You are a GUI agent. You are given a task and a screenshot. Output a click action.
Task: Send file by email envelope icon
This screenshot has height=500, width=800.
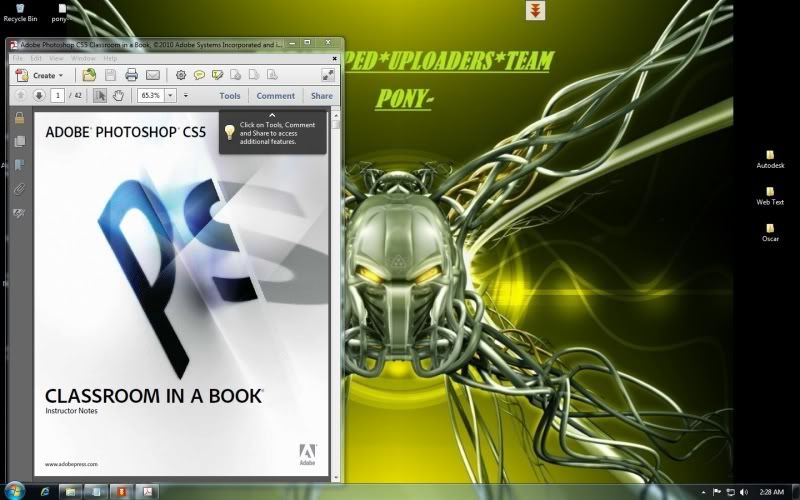coord(153,75)
